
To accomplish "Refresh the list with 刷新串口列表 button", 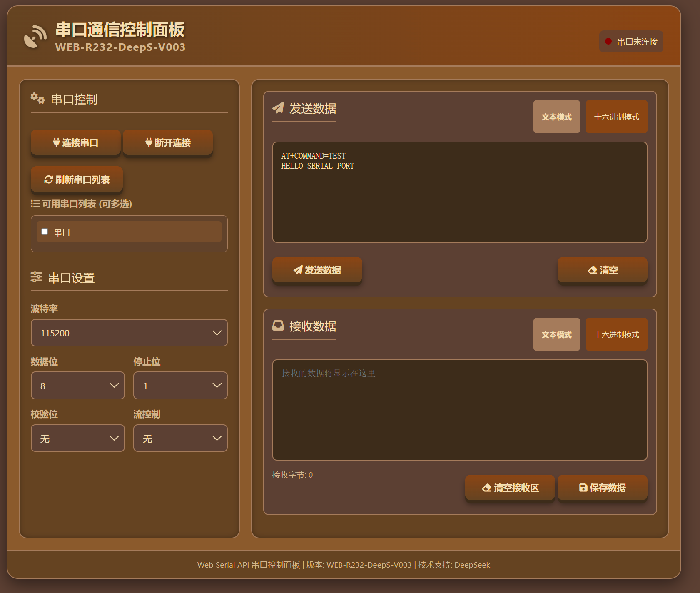I will pyautogui.click(x=77, y=179).
